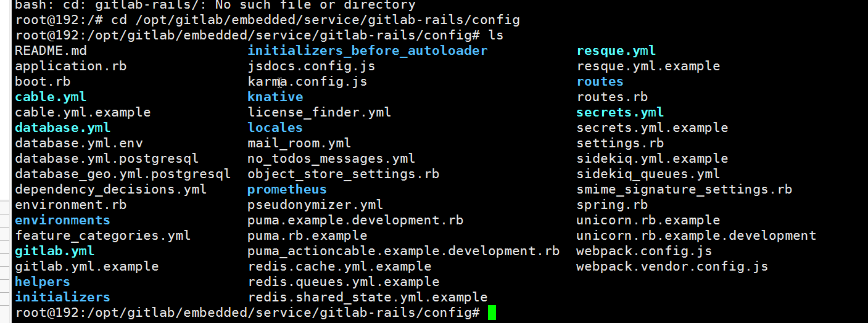The width and height of the screenshot is (868, 323).
Task: Click the gitlab.yml file name
Action: (54, 251)
